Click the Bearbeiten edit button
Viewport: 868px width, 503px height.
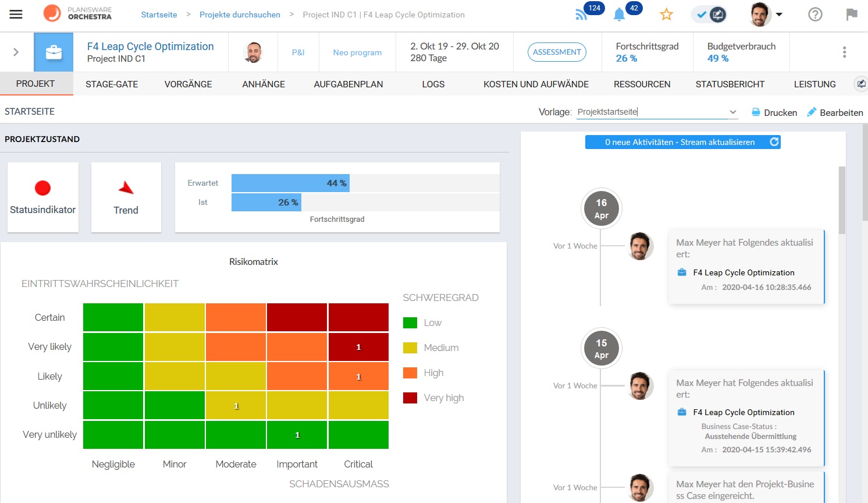coord(835,112)
